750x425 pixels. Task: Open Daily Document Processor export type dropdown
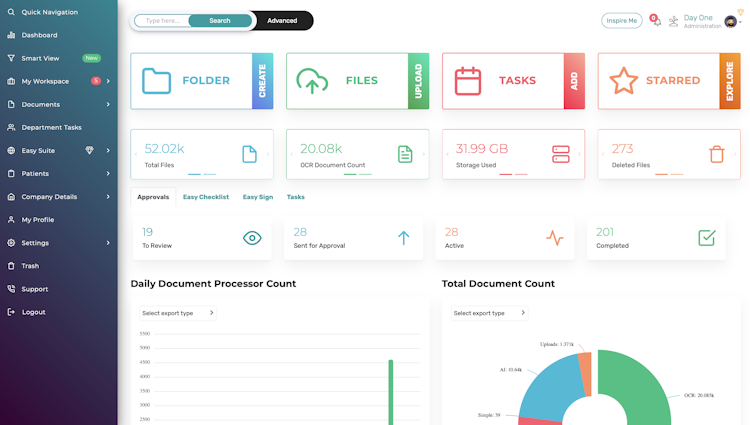coord(178,313)
